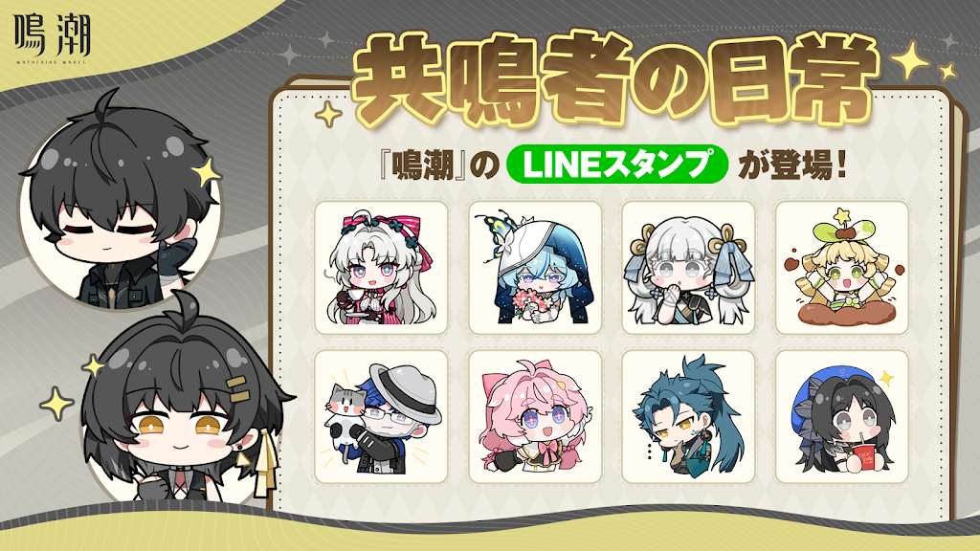Click the large sparkle beside the title
The width and height of the screenshot is (980, 551).
pos(911,62)
